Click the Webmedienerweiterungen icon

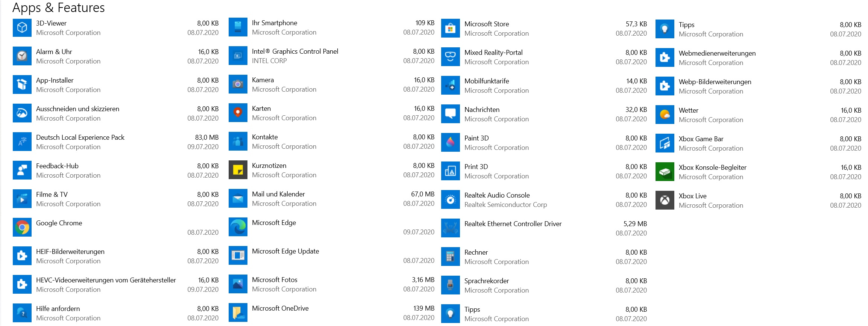665,57
